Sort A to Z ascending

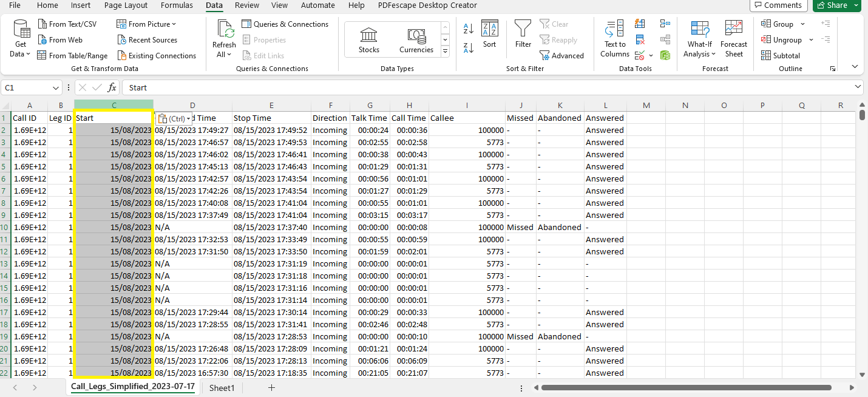[468, 29]
